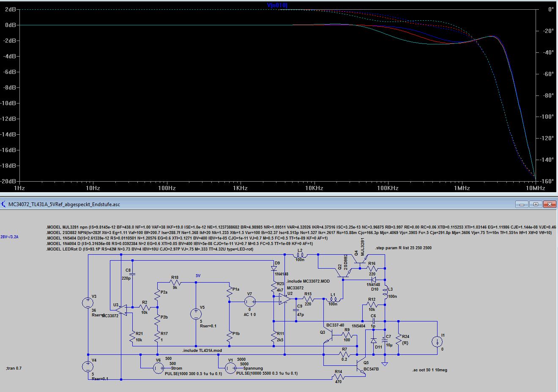
Task: Click voltage source V5 symbol
Action: (196, 314)
